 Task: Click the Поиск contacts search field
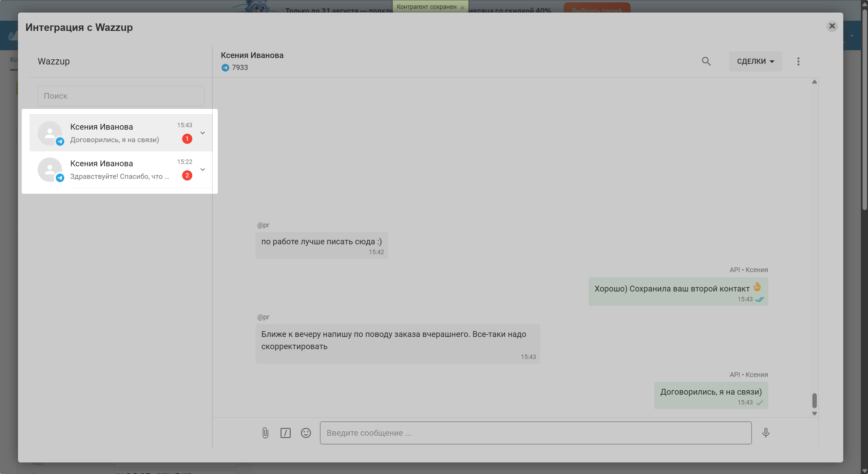tap(121, 96)
